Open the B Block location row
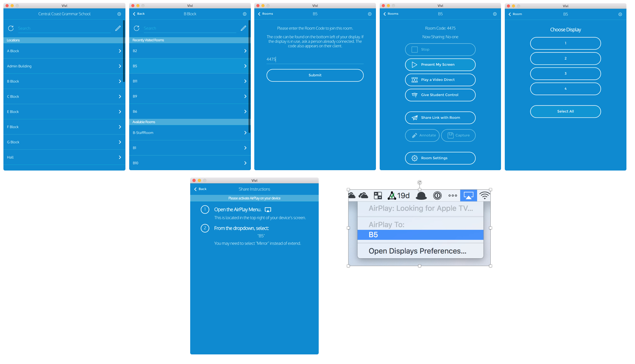Image resolution: width=635 pixels, height=364 pixels. [64, 81]
